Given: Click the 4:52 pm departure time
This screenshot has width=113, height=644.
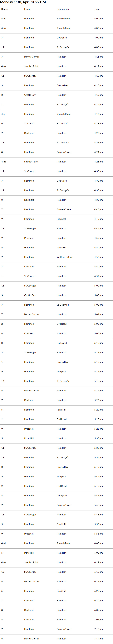Looking at the screenshot, I should [98, 276].
